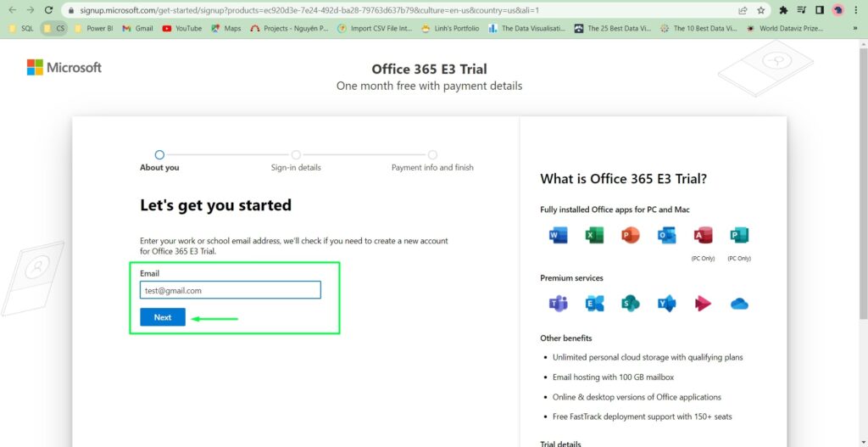Click the Publisher app icon
Viewport: 868px width, 447px height.
coord(739,236)
